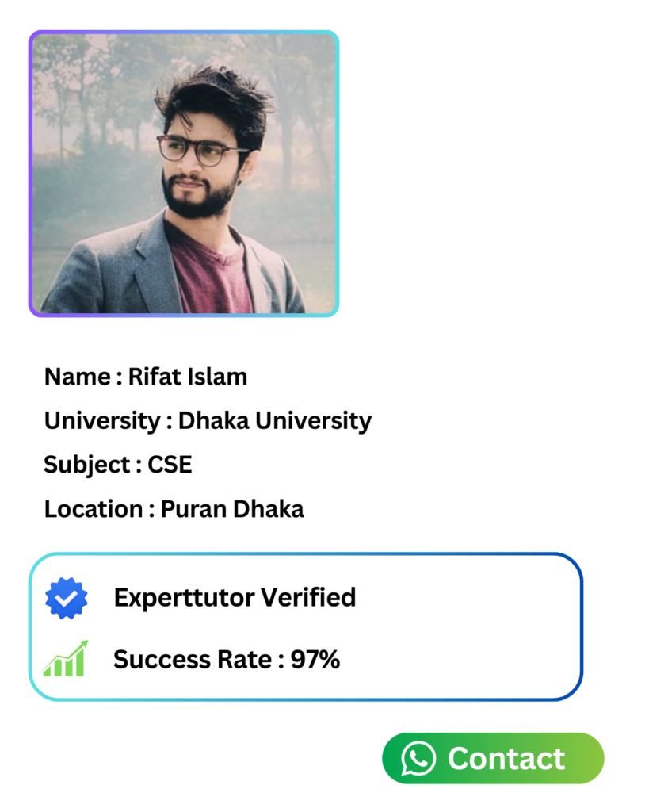The width and height of the screenshot is (649, 812).
Task: Click the "CSE" subject value
Action: pos(170,464)
